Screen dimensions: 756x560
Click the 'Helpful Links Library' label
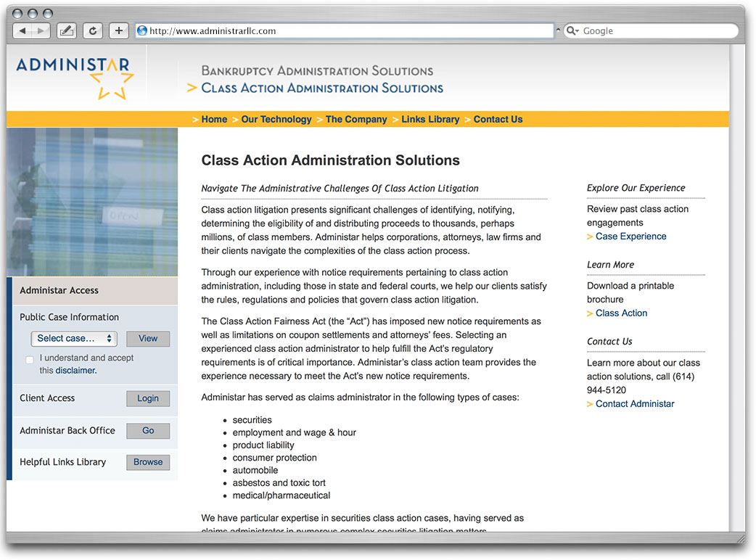click(62, 461)
